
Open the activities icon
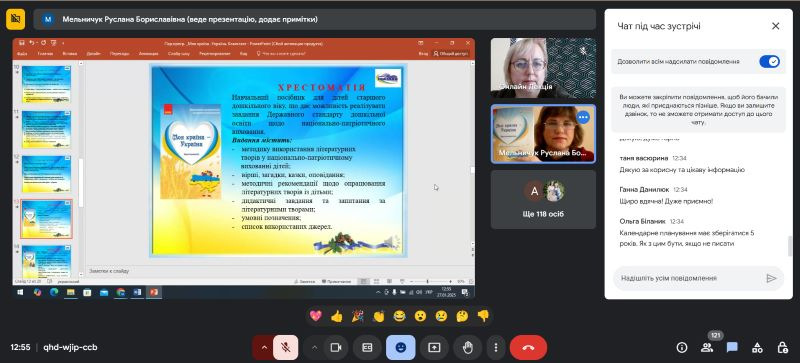point(758,348)
